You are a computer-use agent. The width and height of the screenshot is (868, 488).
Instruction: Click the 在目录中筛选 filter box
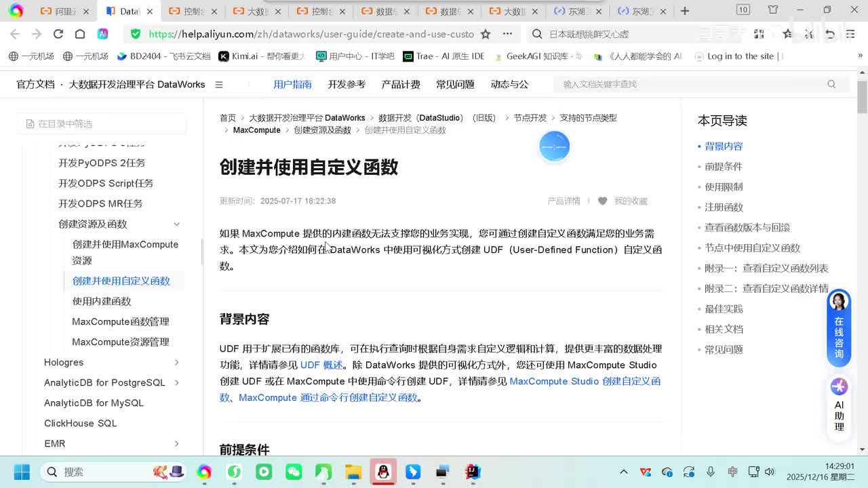pyautogui.click(x=102, y=123)
